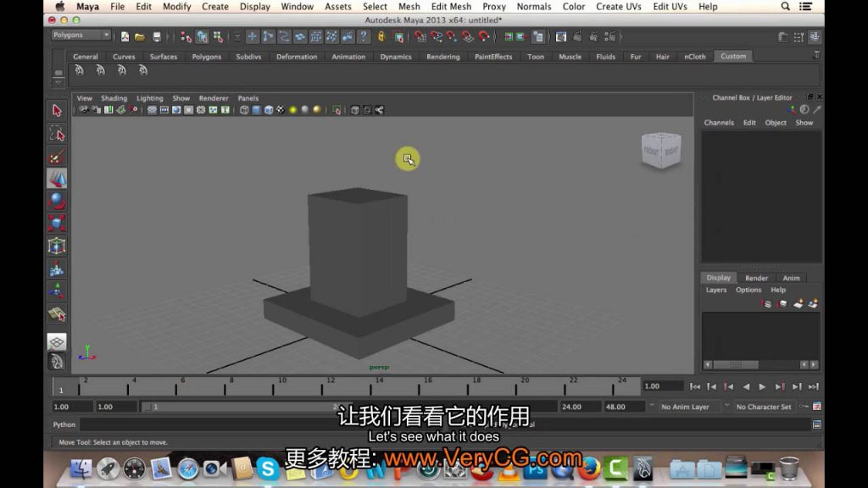Open the viewport Panels menu
Viewport: 868px width, 488px height.
(248, 98)
